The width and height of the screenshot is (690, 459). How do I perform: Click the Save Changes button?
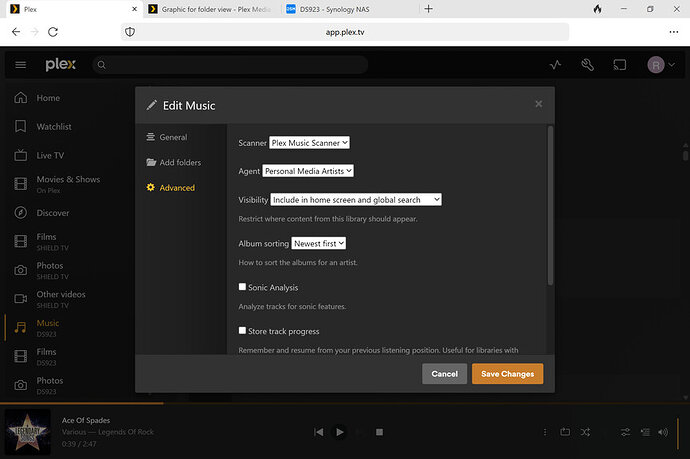pos(507,374)
